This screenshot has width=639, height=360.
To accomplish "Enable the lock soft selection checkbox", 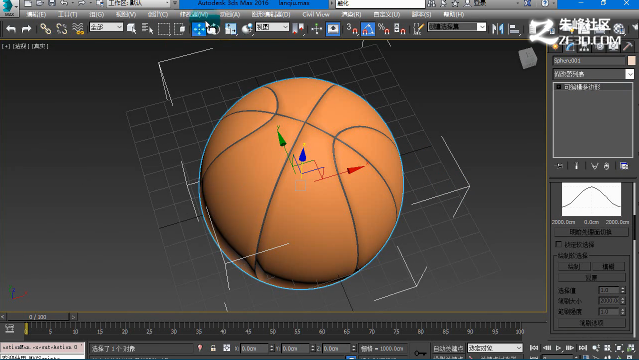I will [558, 244].
